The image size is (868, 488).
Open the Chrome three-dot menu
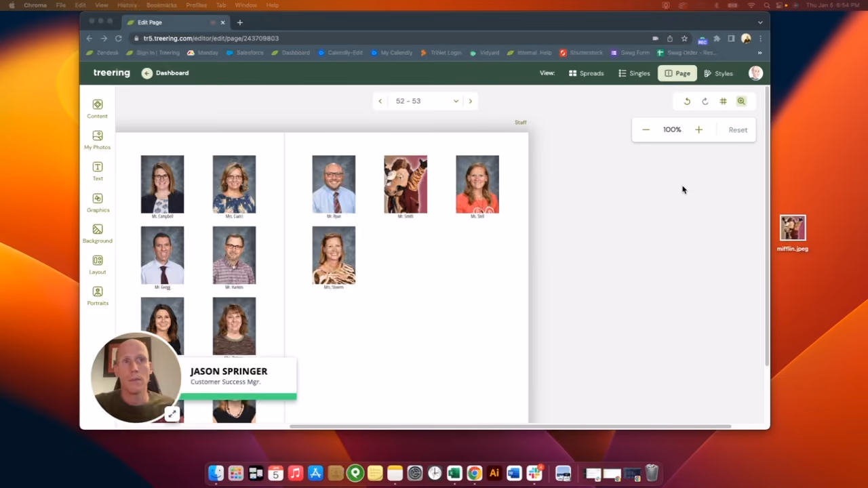760,39
